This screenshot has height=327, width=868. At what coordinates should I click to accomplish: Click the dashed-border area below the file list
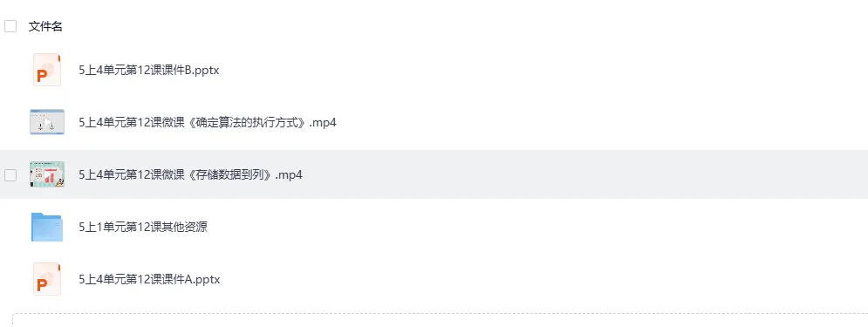coord(440,320)
